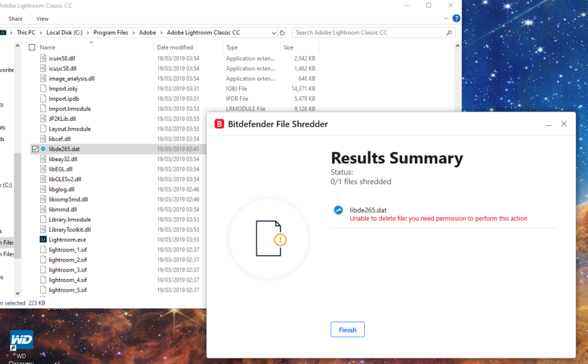Open chevron after Adobe breadcrumb

coord(162,33)
